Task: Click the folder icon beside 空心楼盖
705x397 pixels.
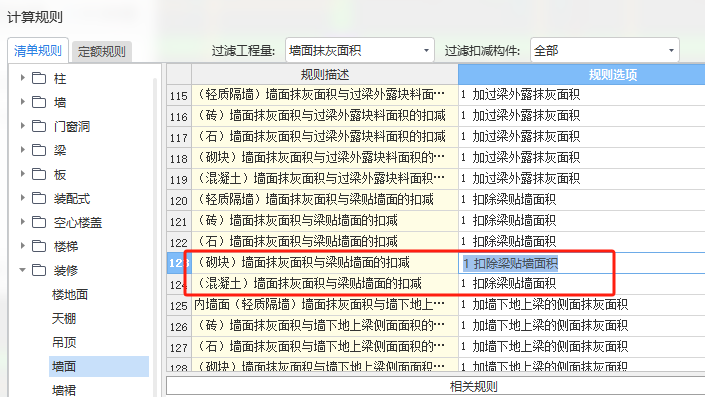Action: [x=39, y=222]
